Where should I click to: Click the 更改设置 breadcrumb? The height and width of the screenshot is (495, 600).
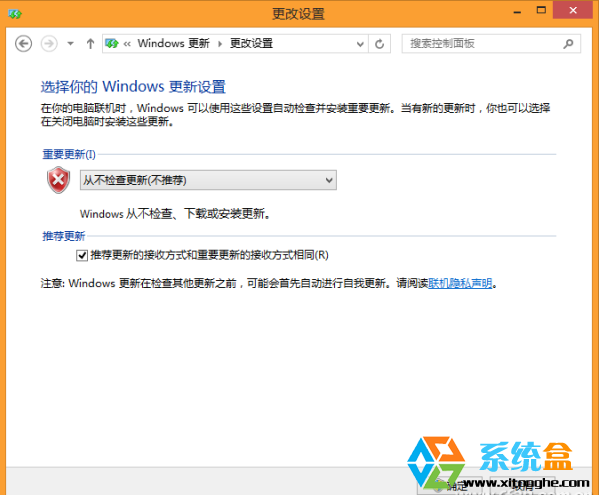pos(251,44)
